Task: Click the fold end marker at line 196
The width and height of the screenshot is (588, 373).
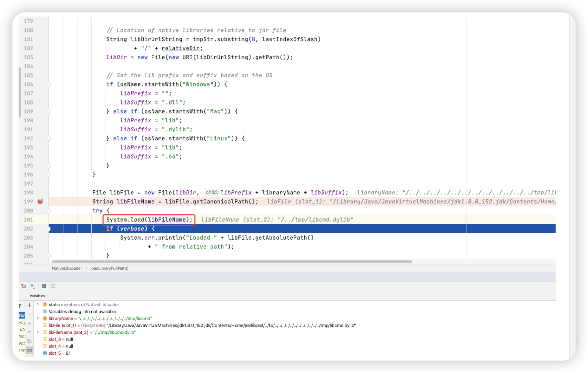Action: coord(49,174)
